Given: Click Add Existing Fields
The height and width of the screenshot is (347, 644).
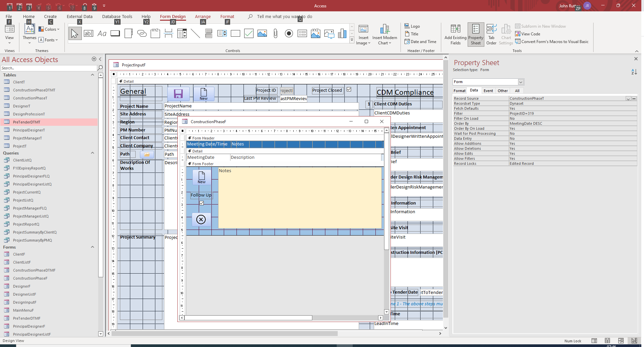Looking at the screenshot, I should click(x=455, y=34).
